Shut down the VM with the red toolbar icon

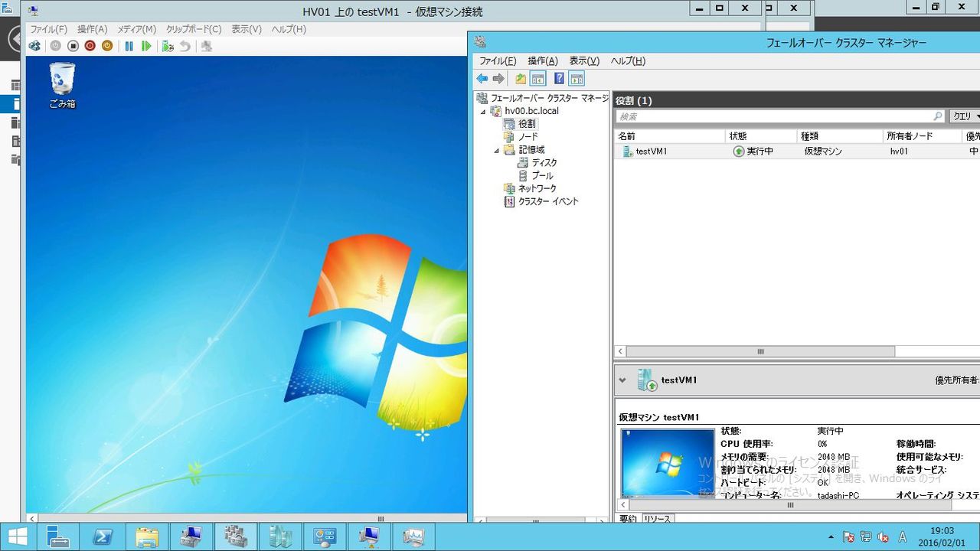click(90, 46)
